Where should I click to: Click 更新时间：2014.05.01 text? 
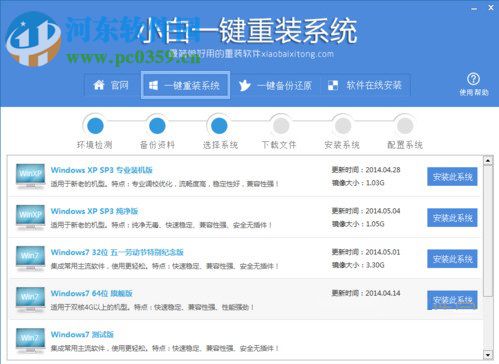(x=366, y=252)
